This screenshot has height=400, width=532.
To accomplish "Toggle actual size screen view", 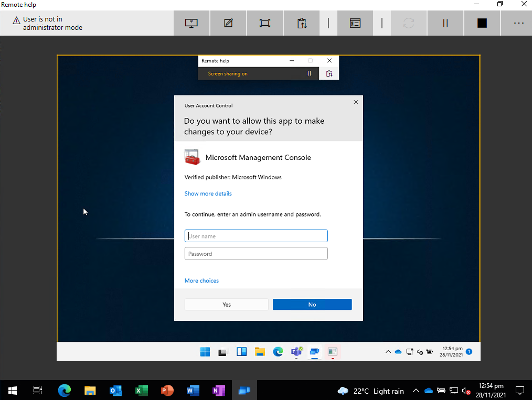I will click(264, 23).
